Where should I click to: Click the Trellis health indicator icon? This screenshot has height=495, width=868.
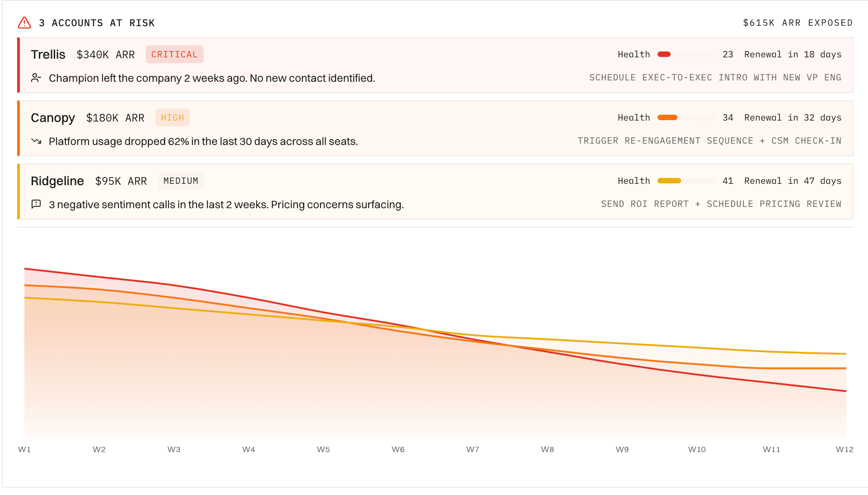664,54
